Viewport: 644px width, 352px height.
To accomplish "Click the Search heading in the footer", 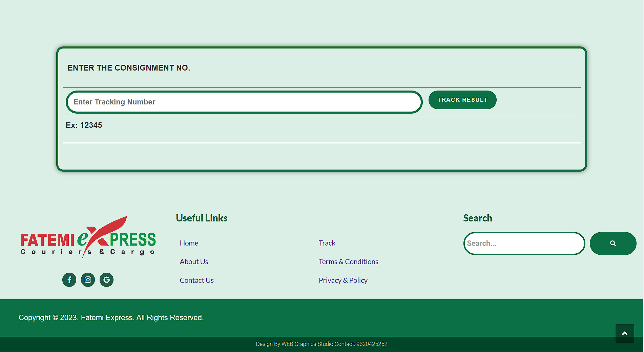I will pos(477,218).
